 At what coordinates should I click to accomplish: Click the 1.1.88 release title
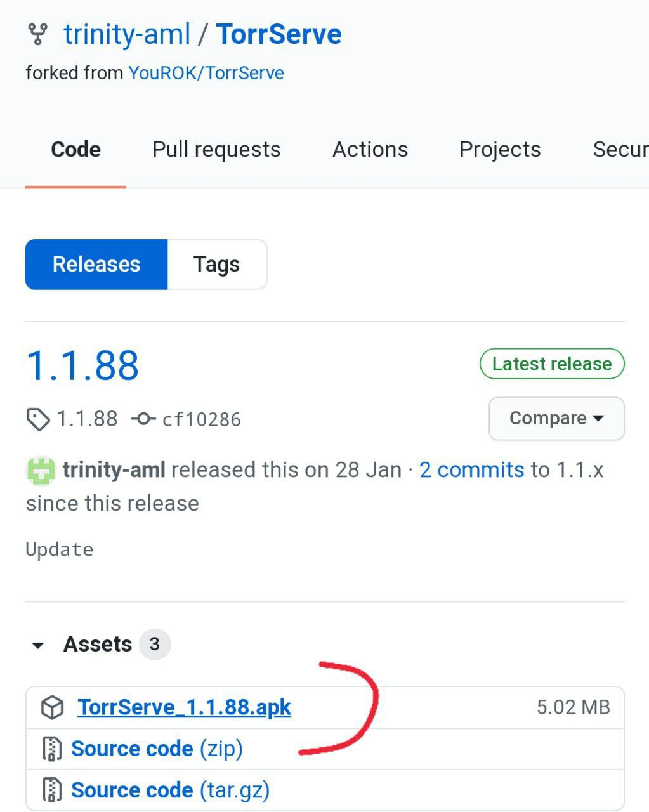click(82, 365)
